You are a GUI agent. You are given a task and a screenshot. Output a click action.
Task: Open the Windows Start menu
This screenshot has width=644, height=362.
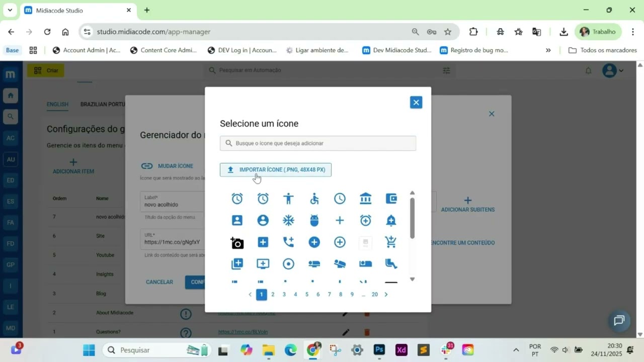click(89, 350)
